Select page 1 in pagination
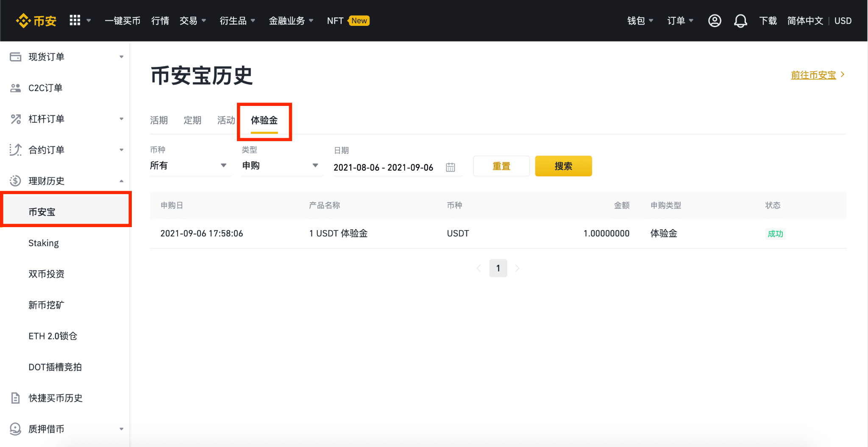 tap(498, 268)
